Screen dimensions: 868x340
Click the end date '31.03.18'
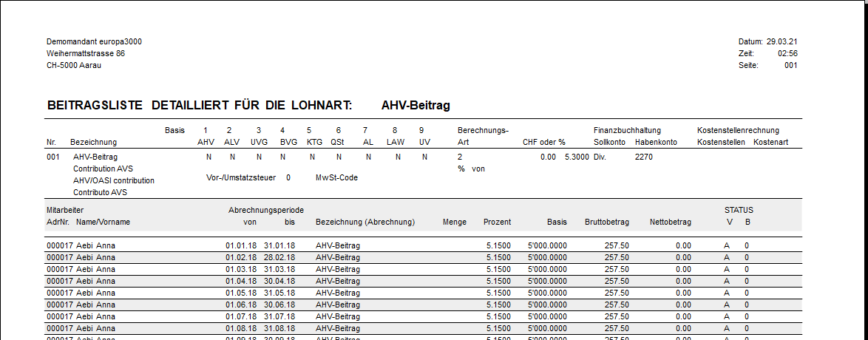click(279, 269)
